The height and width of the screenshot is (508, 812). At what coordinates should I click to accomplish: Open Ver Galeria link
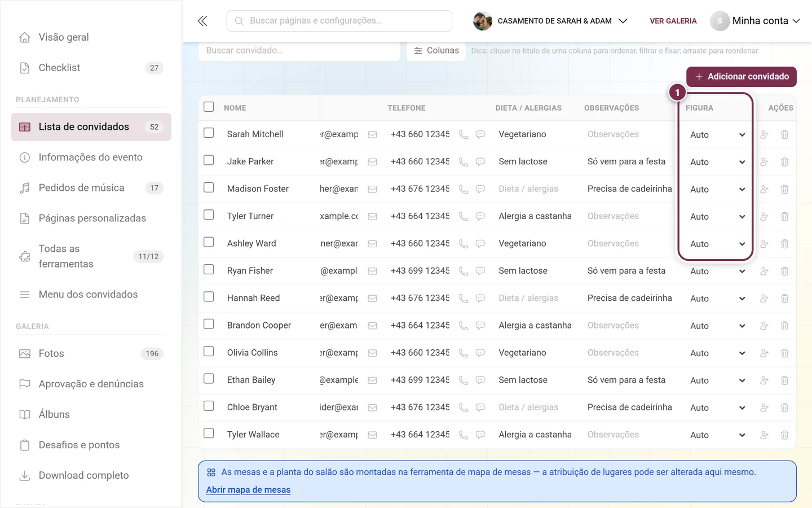point(673,21)
